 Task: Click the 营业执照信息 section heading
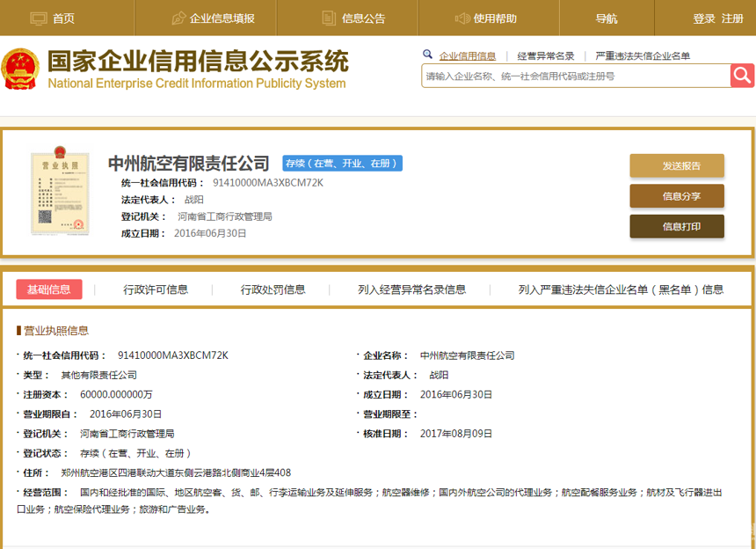[x=56, y=331]
